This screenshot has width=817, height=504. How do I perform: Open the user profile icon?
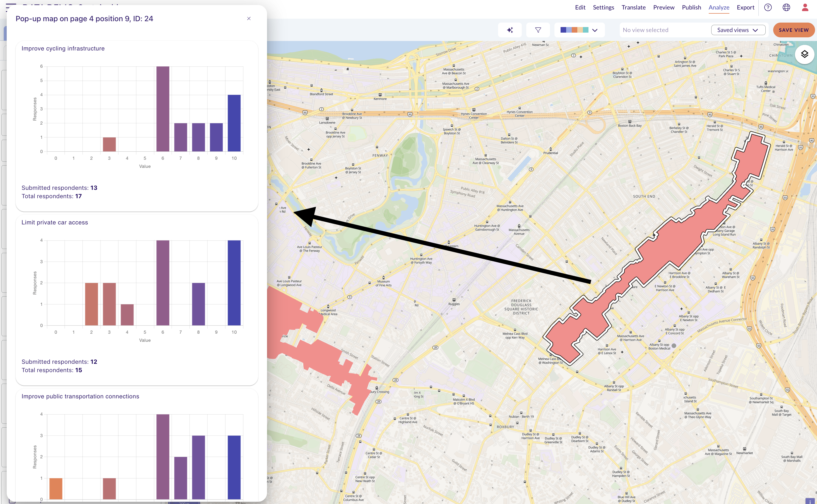(x=805, y=7)
